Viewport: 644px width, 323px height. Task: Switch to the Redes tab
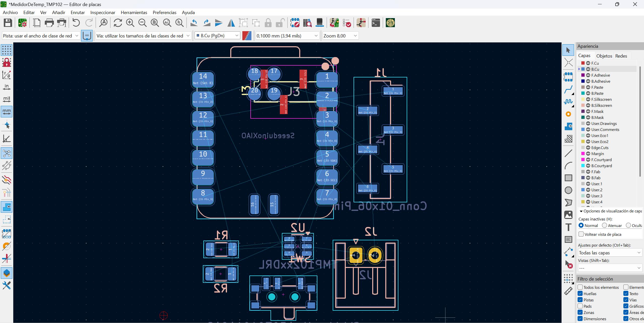point(621,56)
